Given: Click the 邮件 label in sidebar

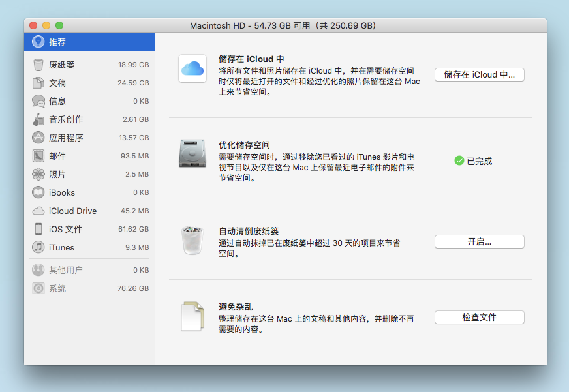Looking at the screenshot, I should pos(57,157).
